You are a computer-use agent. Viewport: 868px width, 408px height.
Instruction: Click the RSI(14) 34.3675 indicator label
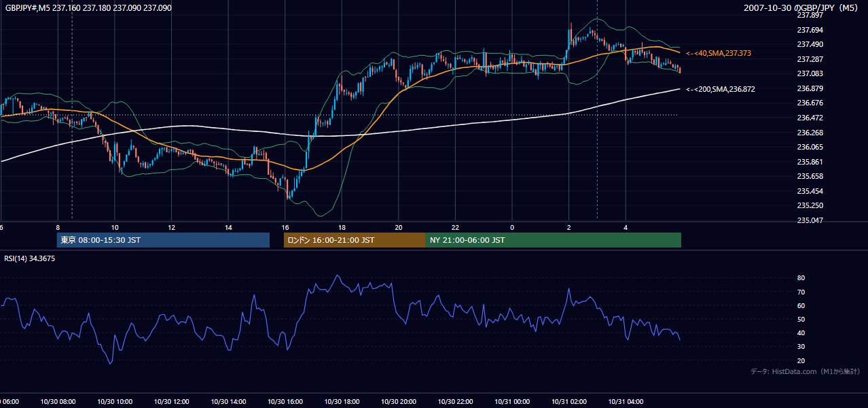[30, 258]
